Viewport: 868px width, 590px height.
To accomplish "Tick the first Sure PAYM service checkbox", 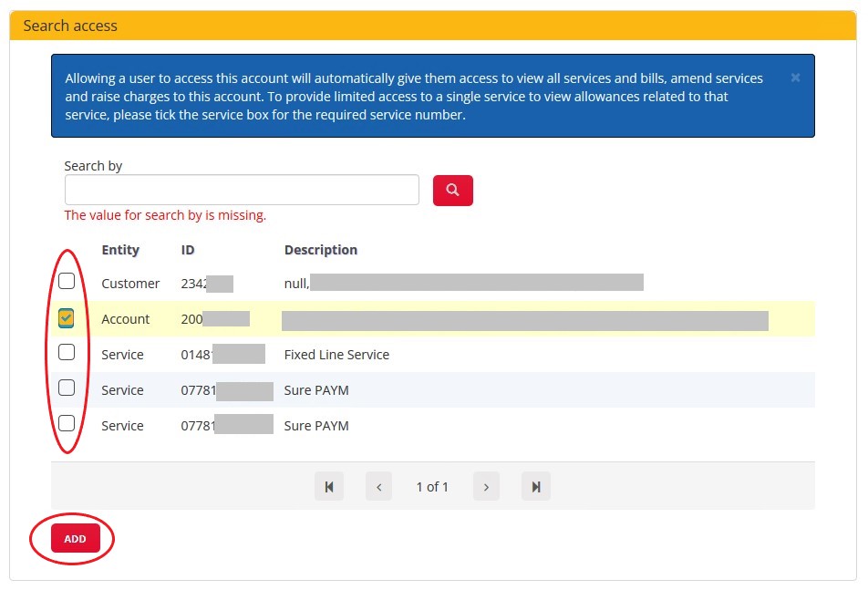I will (67, 388).
